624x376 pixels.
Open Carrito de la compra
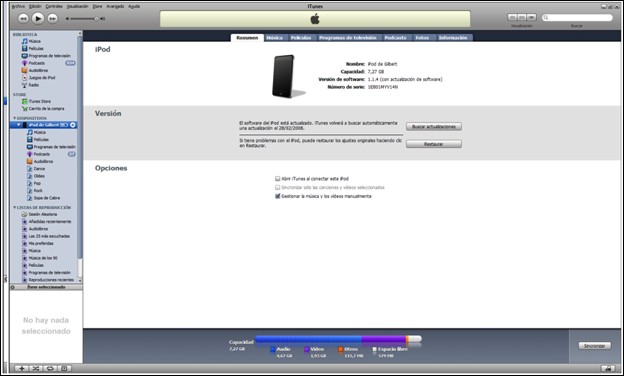pyautogui.click(x=43, y=108)
